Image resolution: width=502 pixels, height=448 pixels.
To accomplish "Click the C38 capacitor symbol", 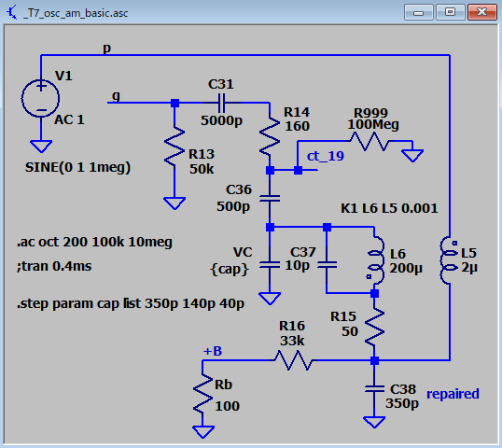I will 374,389.
